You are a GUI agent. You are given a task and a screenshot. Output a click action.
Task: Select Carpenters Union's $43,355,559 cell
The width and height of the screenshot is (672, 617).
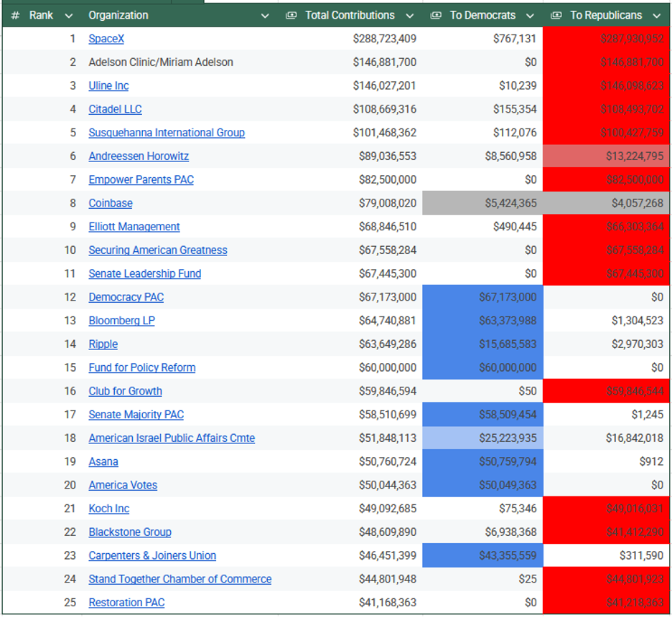click(482, 556)
